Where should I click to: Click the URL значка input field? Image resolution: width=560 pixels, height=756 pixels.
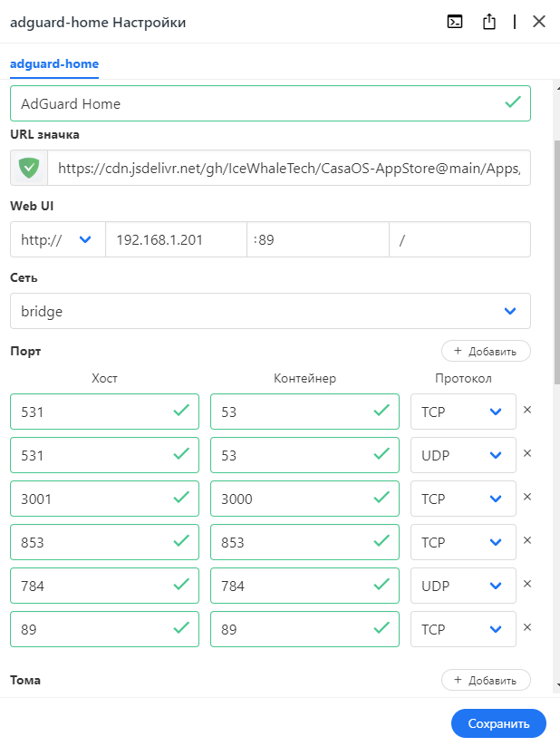point(288,168)
